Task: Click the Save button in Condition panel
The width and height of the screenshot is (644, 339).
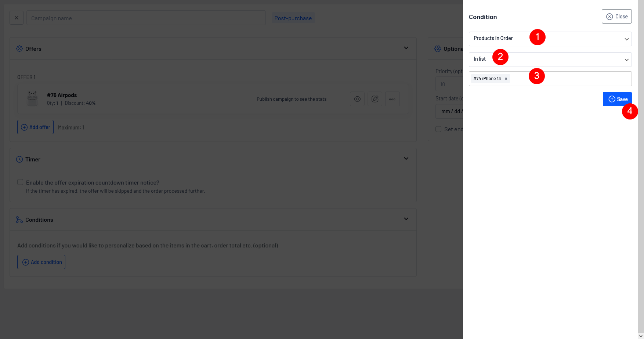Action: [x=617, y=99]
